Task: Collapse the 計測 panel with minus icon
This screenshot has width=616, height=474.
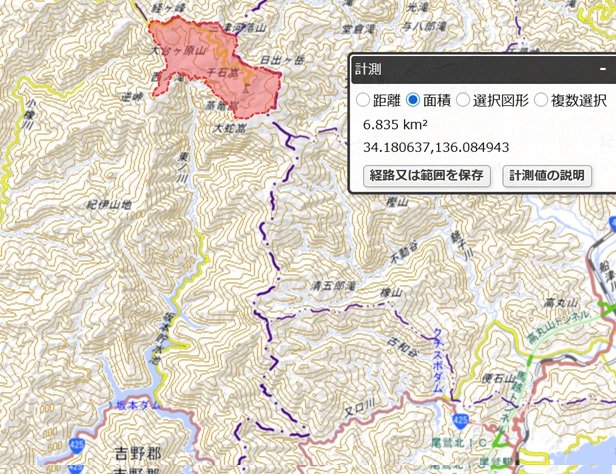Action: [603, 69]
